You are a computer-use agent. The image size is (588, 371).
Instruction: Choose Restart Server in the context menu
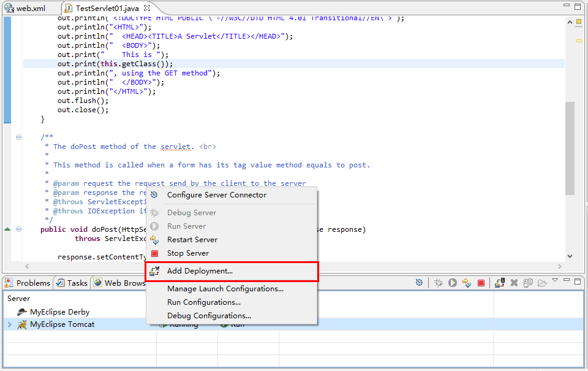(x=192, y=240)
